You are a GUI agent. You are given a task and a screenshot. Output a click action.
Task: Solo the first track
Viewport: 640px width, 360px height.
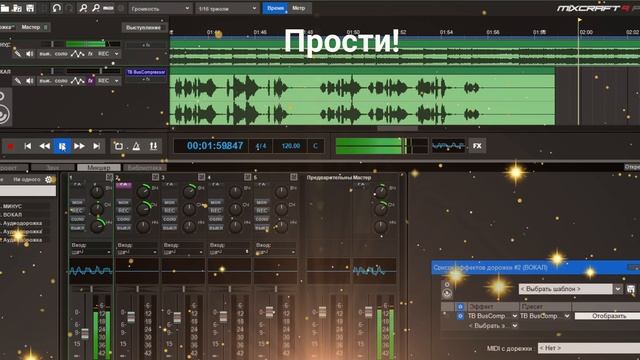pos(61,54)
